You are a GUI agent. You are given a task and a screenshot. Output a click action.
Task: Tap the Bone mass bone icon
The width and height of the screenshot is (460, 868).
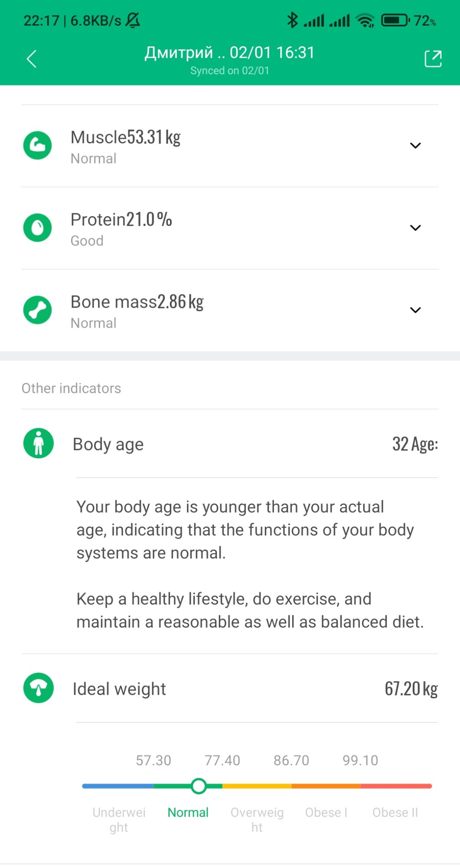[x=38, y=310]
